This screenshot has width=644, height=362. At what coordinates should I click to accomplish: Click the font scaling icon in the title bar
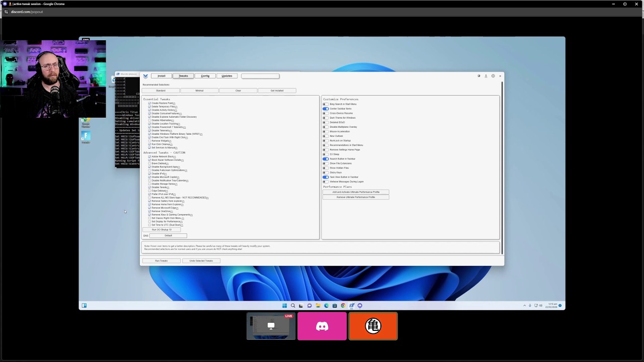[x=486, y=76]
